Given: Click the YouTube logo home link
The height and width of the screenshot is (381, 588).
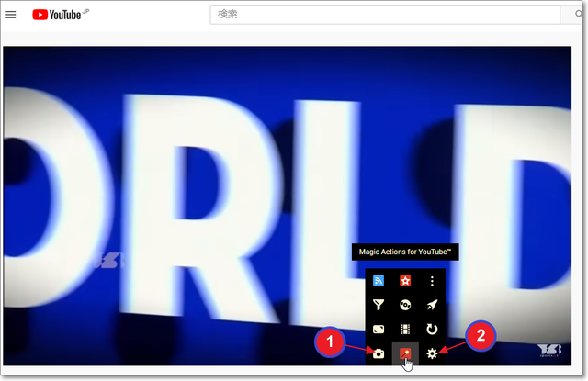Looking at the screenshot, I should pos(58,15).
